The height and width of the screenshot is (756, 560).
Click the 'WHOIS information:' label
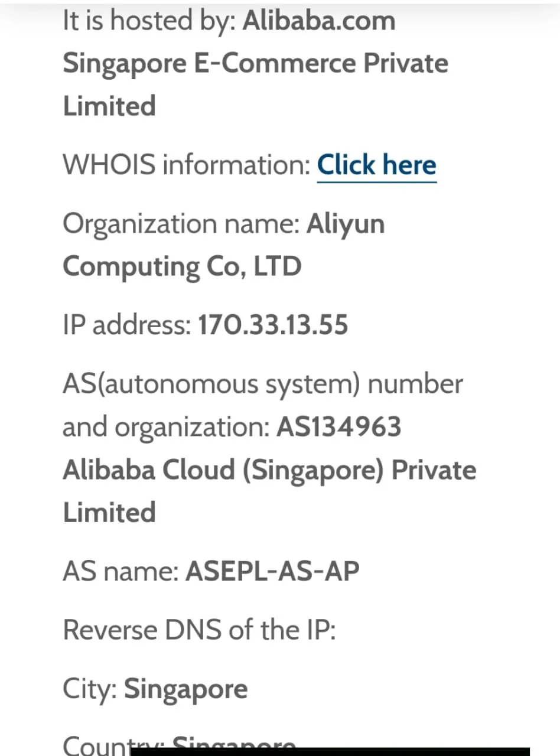coord(186,165)
